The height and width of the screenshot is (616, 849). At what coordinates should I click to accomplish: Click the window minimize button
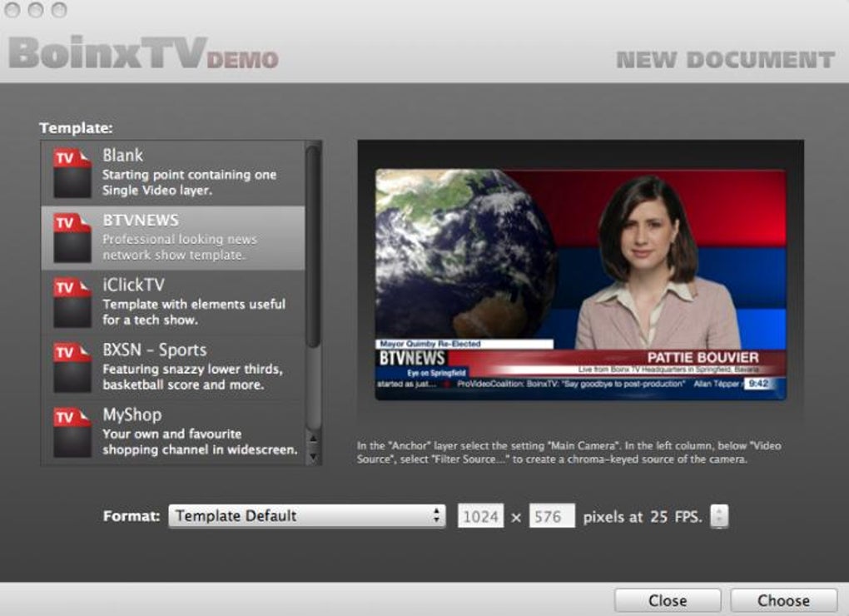click(x=35, y=10)
